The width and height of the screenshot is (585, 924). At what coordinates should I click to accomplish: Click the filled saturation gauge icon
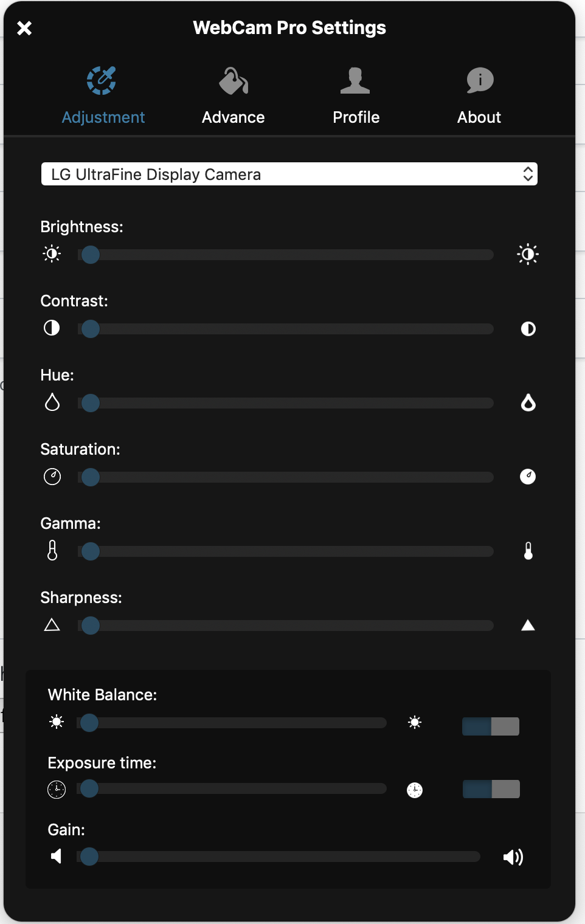click(528, 477)
